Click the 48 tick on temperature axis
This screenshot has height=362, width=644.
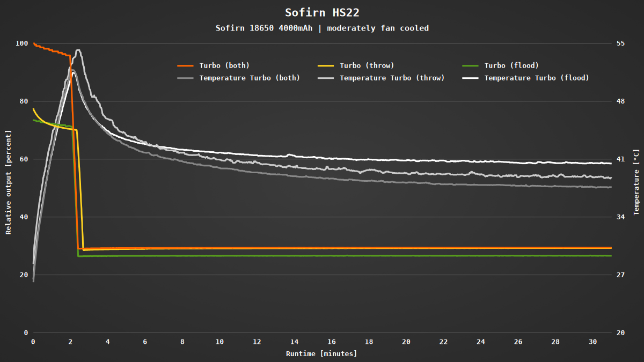tap(621, 101)
